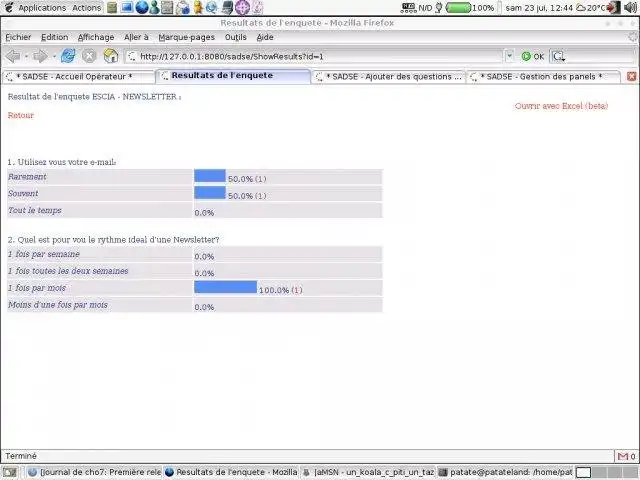Launch the blue globe browser panel icon
Screen dimensions: 640x480
[x=141, y=7]
